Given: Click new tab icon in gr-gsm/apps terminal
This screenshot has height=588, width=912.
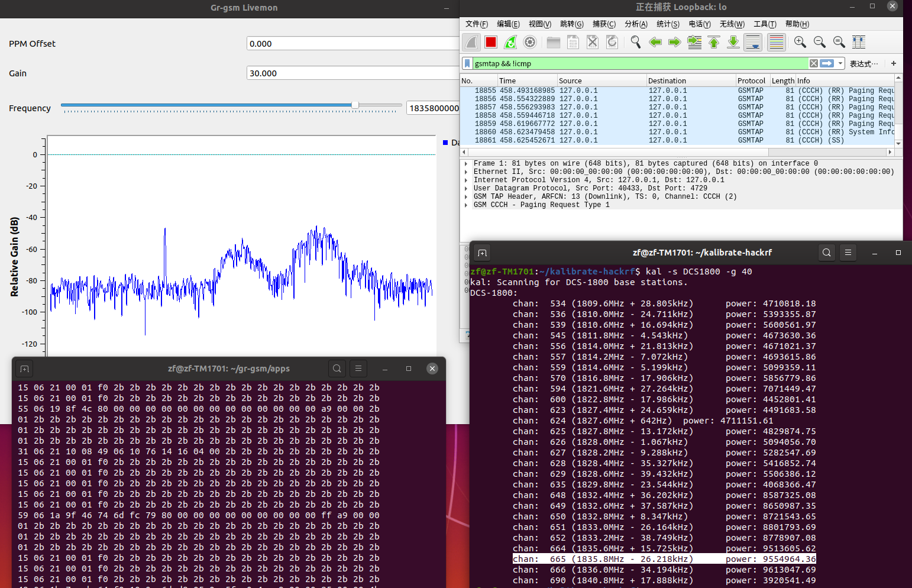Looking at the screenshot, I should [24, 369].
